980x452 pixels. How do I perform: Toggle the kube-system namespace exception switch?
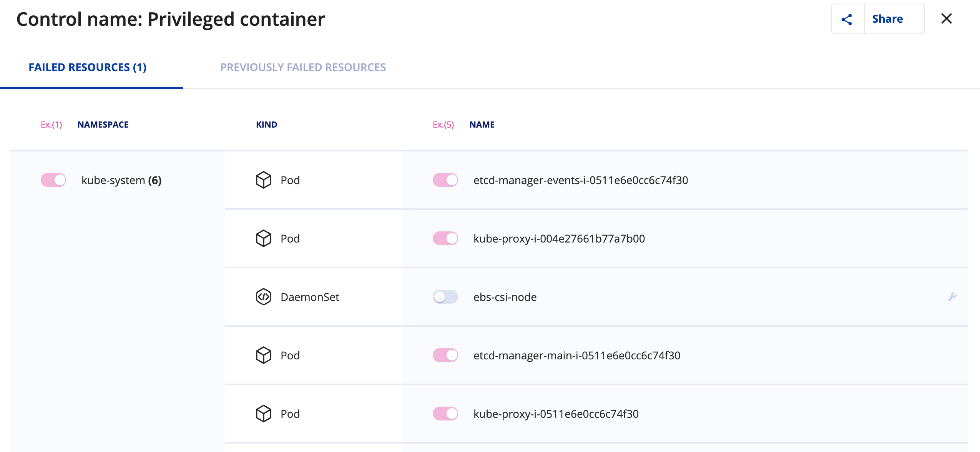coord(53,180)
